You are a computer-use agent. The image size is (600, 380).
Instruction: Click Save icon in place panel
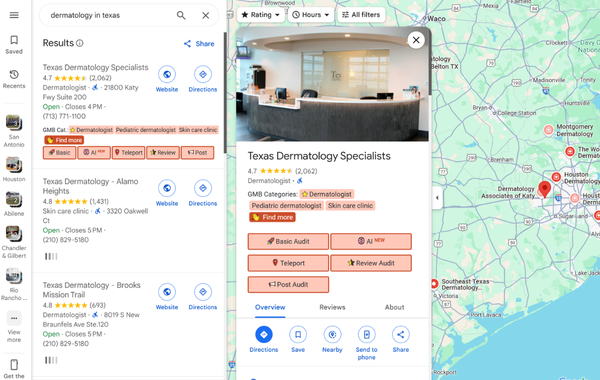pos(298,334)
